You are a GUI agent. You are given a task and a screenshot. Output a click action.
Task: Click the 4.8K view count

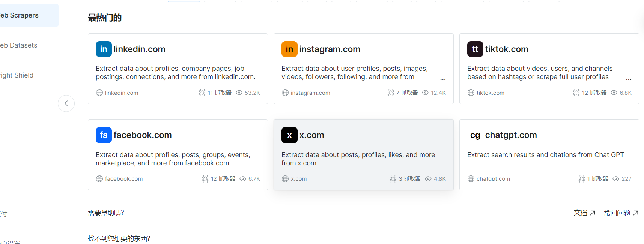[440, 179]
